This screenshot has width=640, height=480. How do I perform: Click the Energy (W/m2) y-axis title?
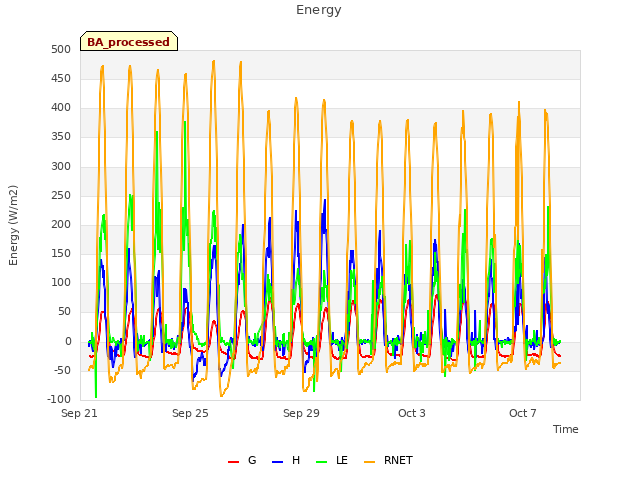click(13, 225)
